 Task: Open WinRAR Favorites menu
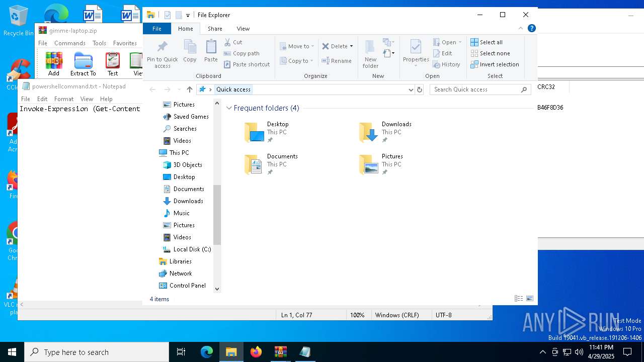(x=125, y=43)
